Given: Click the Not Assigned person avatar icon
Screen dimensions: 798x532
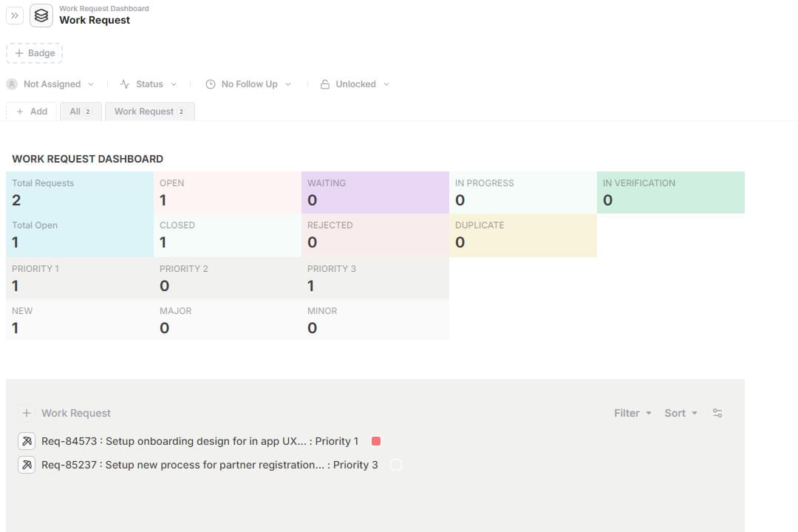Looking at the screenshot, I should coord(12,84).
